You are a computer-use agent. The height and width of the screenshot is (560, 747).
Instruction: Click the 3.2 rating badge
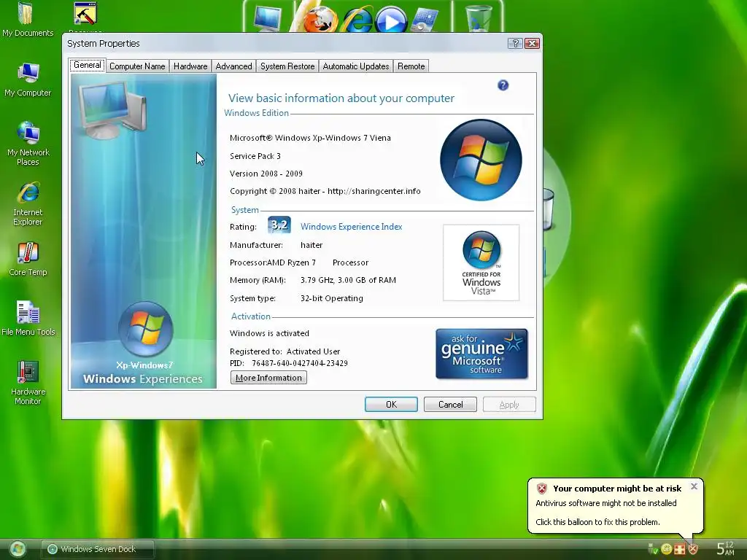point(279,225)
